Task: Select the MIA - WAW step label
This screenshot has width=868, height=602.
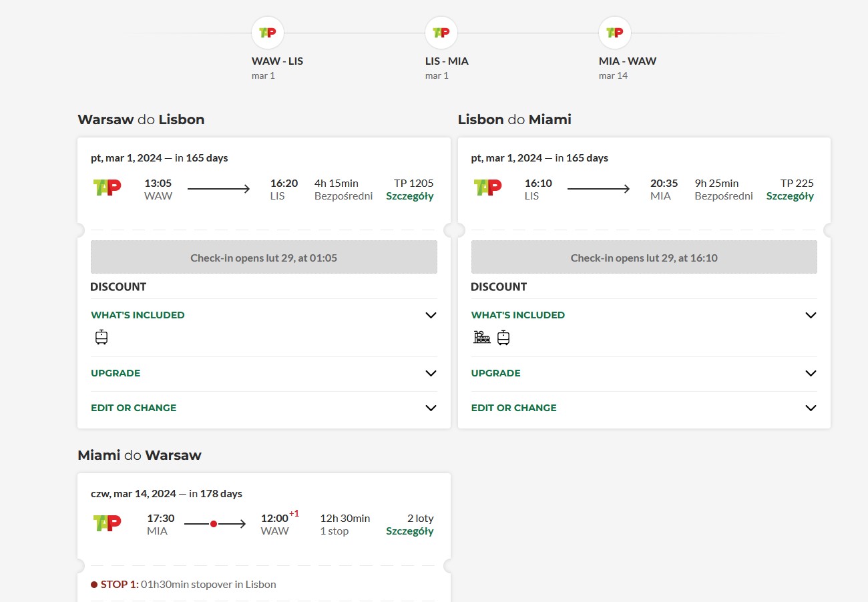Action: 628,61
